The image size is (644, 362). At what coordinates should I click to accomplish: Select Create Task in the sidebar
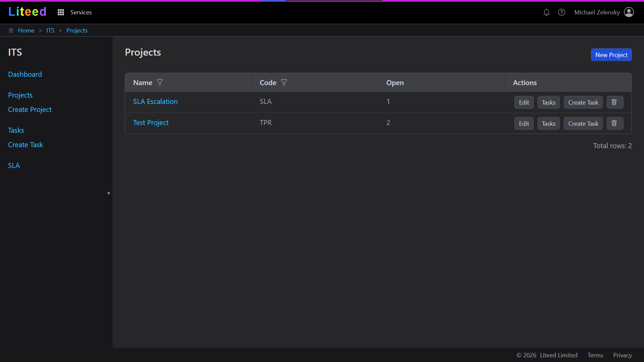coord(25,145)
